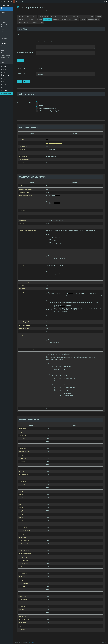Click the Test site home icon
The image size is (108, 644).
point(4,1)
